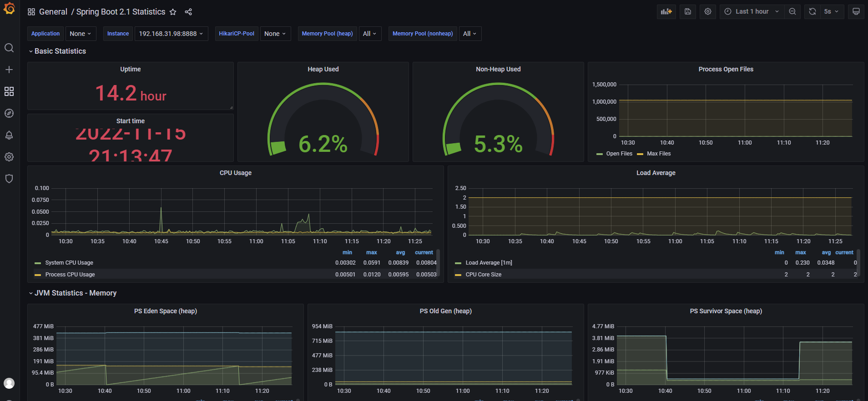The image size is (868, 401).
Task: Sort CPU Usage legend by max
Action: (x=372, y=252)
